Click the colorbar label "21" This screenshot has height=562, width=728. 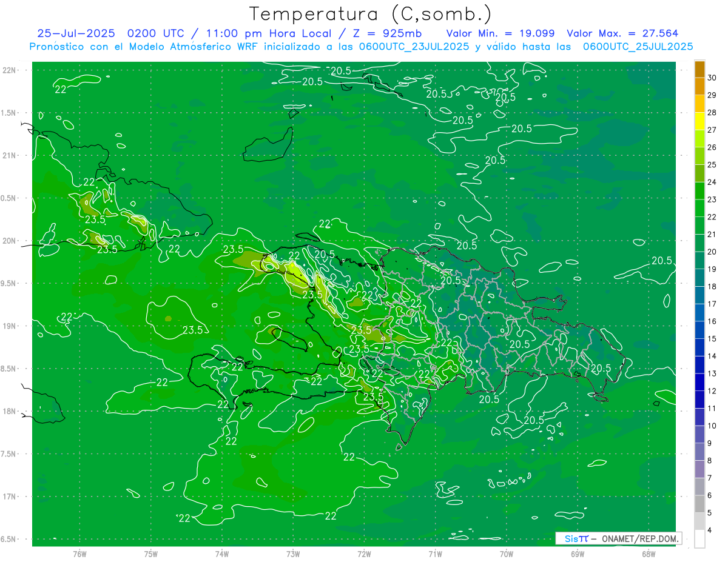pyautogui.click(x=712, y=235)
